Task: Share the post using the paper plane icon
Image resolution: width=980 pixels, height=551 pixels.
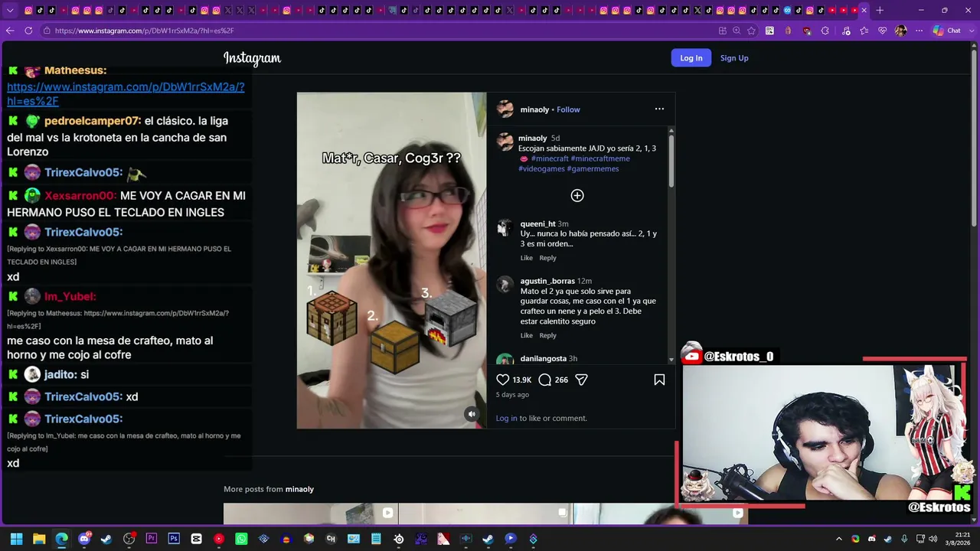Action: [x=581, y=380]
